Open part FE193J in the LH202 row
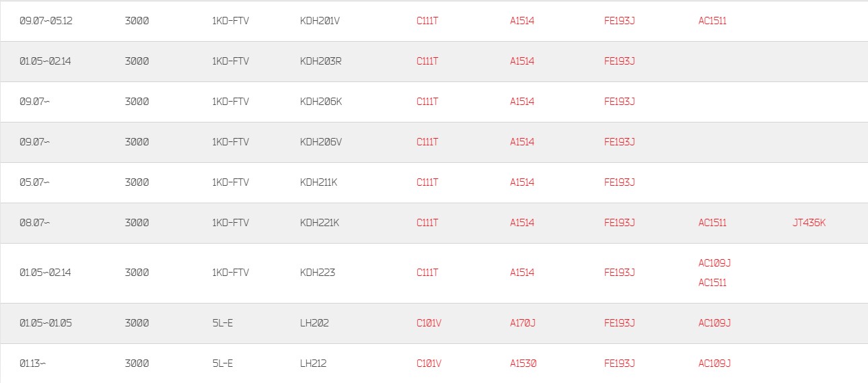This screenshot has height=383, width=868. (x=620, y=323)
